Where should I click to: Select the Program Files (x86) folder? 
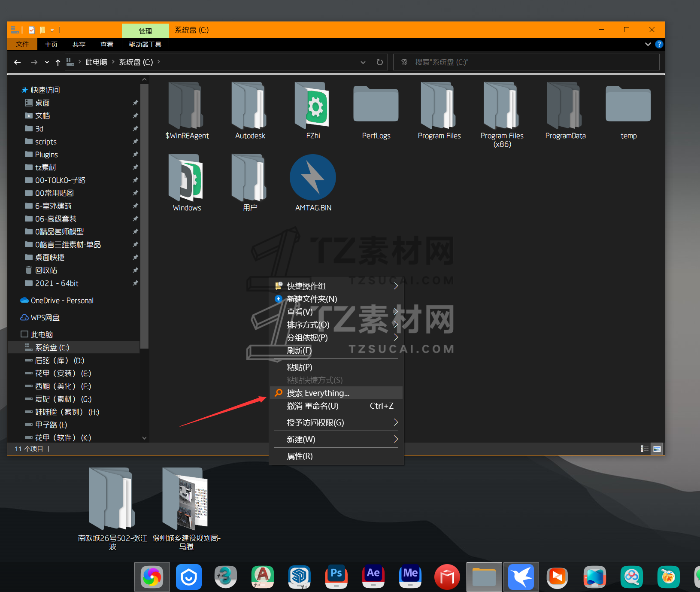point(502,115)
